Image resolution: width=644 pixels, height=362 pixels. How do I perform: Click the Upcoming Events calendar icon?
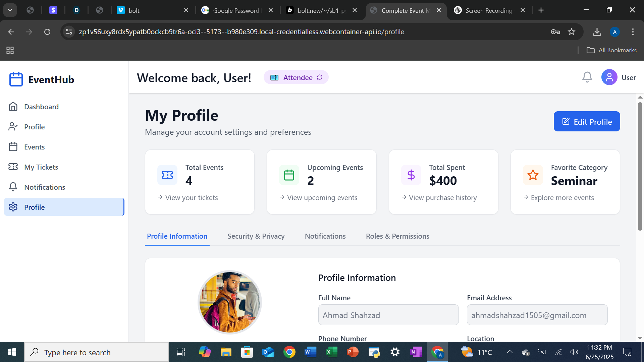coord(289,175)
